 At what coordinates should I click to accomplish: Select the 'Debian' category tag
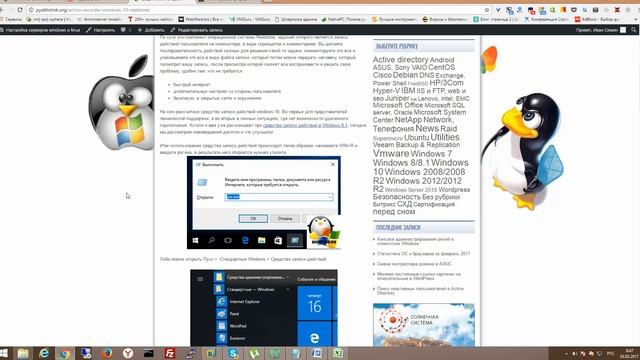tap(405, 75)
